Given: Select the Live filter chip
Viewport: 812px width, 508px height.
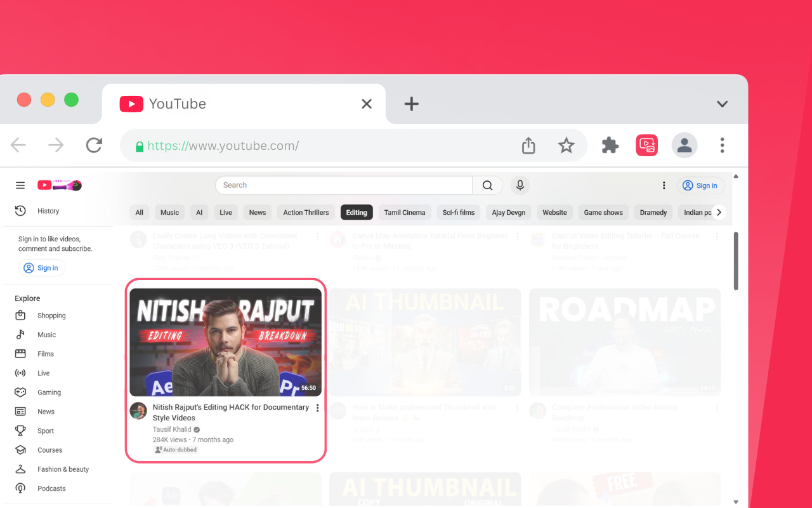Looking at the screenshot, I should 226,213.
